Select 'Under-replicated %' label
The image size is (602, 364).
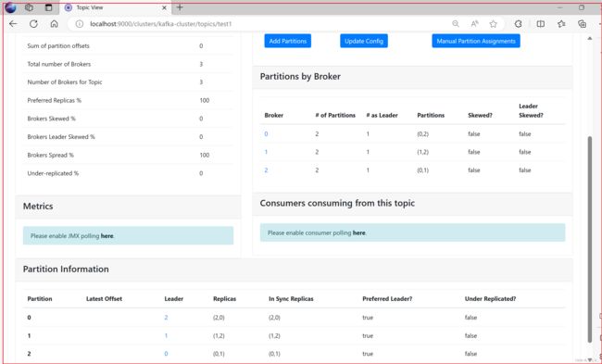[53, 173]
